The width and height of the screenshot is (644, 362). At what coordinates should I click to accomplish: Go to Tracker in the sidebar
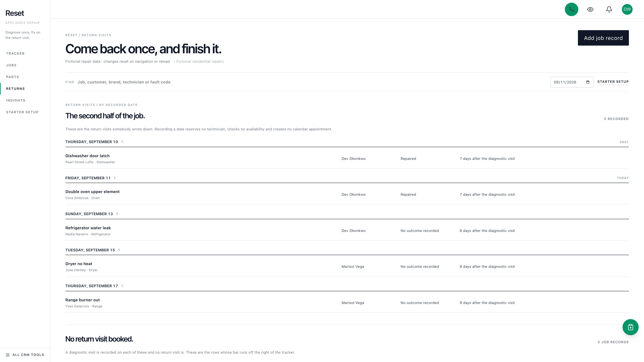click(15, 53)
